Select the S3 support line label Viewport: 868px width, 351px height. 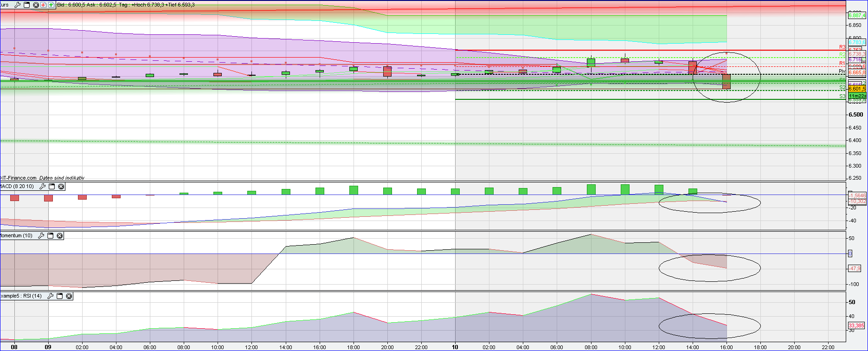[842, 96]
